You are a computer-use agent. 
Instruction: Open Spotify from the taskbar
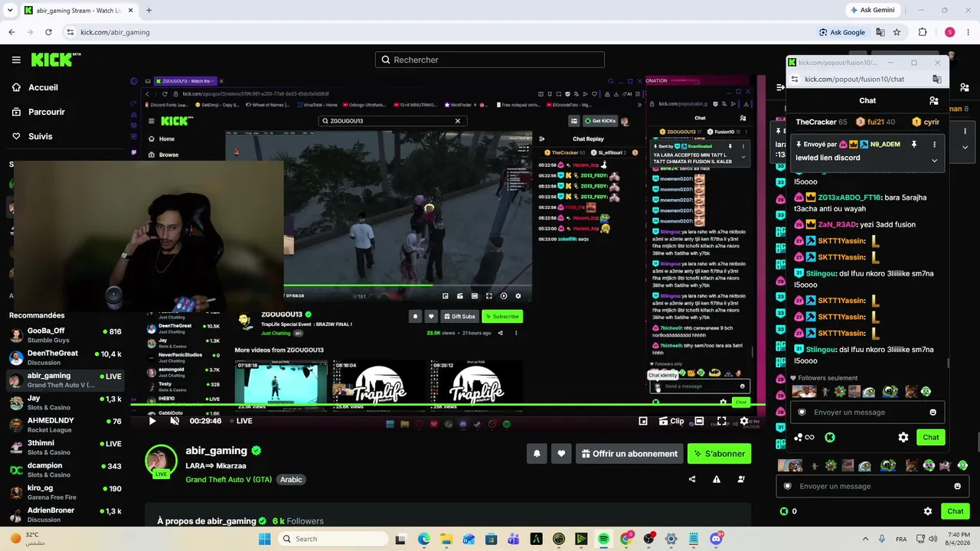[x=603, y=539]
